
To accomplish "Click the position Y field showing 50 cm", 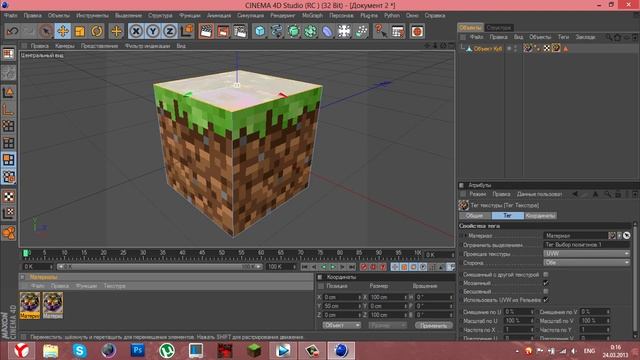I will pos(341,306).
